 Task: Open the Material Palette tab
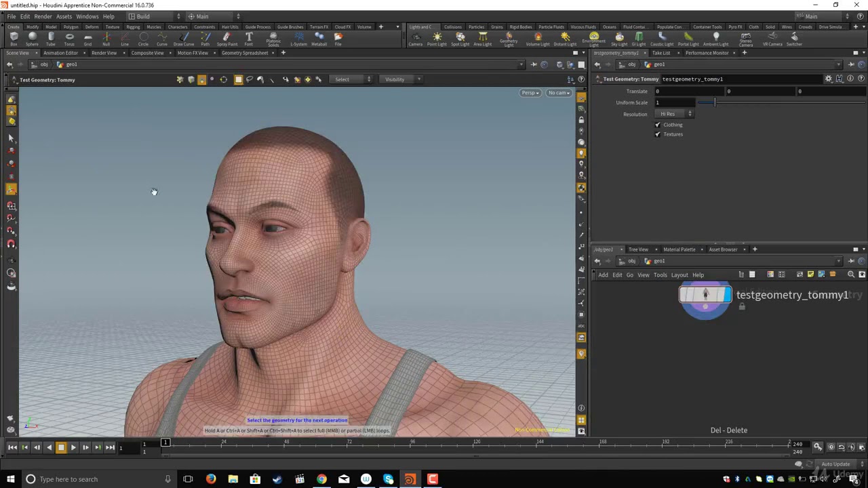pyautogui.click(x=679, y=249)
